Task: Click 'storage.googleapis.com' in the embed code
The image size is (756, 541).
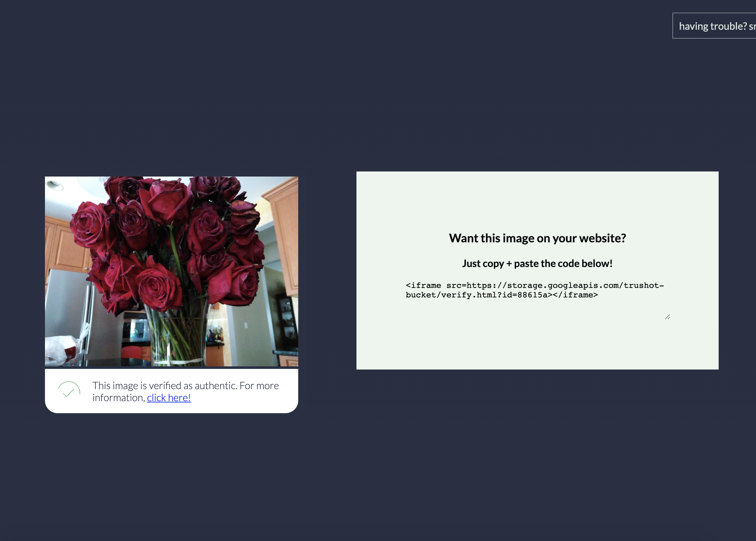Action: [x=563, y=285]
